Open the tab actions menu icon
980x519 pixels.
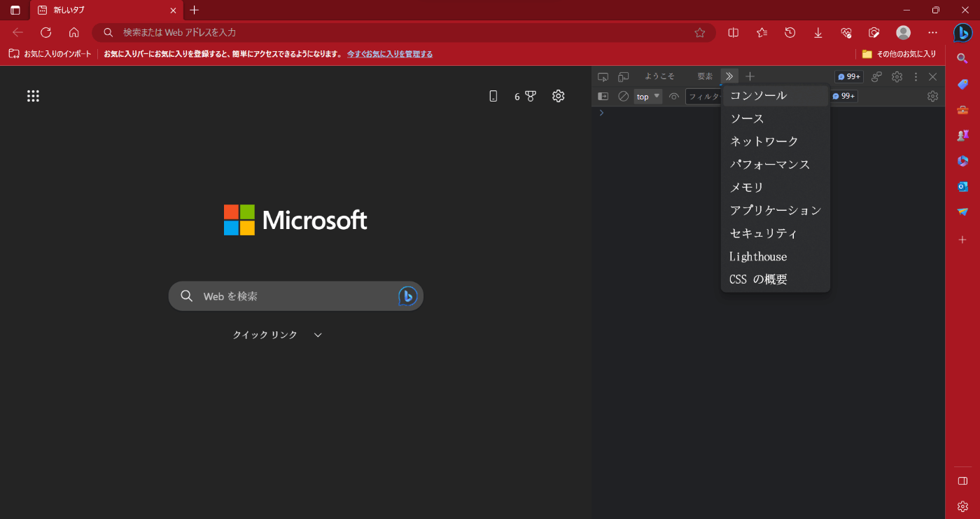tap(15, 11)
